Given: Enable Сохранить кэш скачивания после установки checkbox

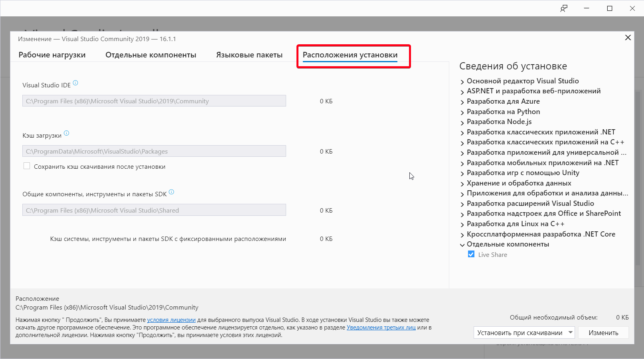Looking at the screenshot, I should coord(27,166).
